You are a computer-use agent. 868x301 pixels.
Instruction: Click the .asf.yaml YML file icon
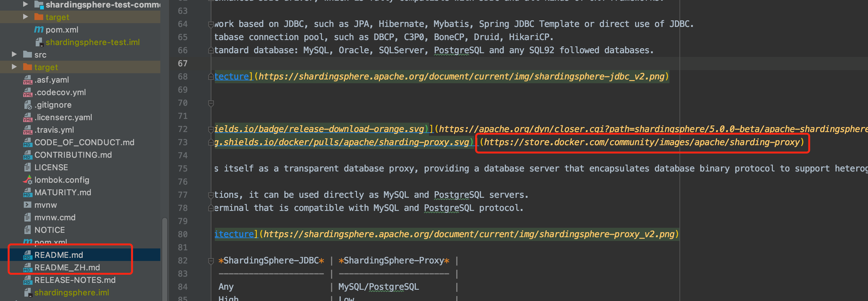click(x=28, y=80)
